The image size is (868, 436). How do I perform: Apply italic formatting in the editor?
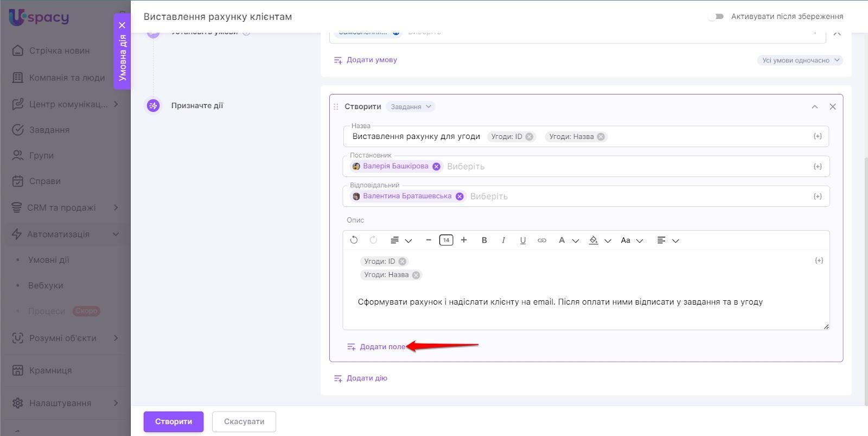tap(503, 240)
